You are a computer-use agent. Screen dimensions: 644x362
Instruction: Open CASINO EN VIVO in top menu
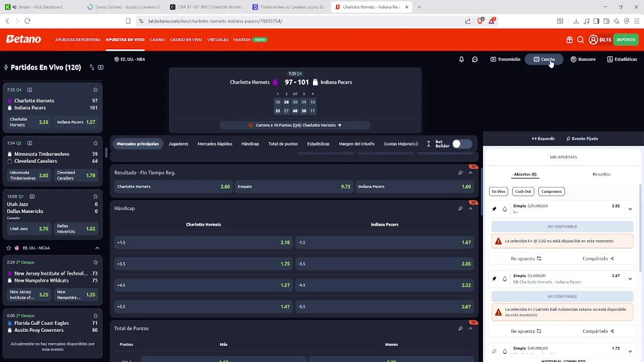(x=186, y=40)
